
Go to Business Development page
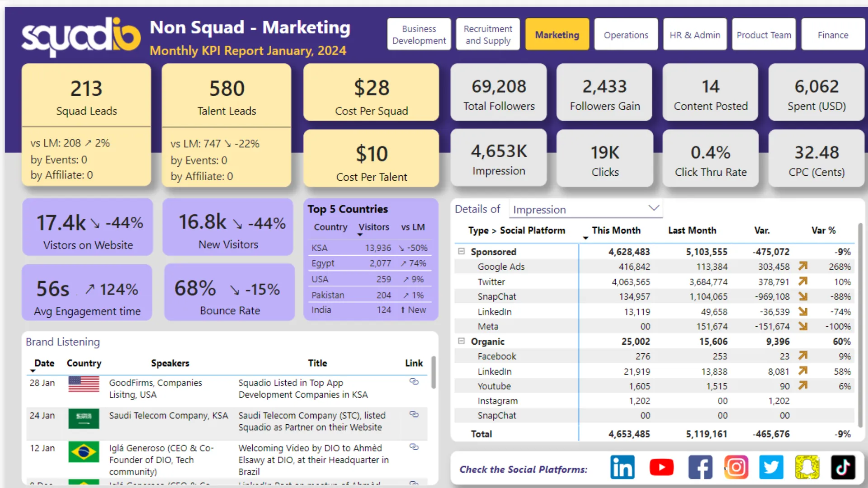tap(419, 35)
